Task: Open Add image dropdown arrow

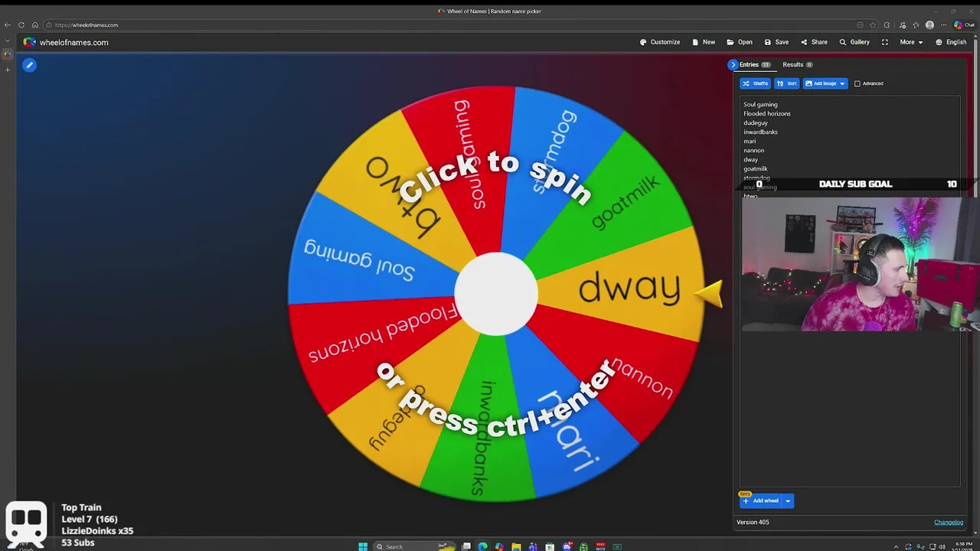Action: click(842, 83)
